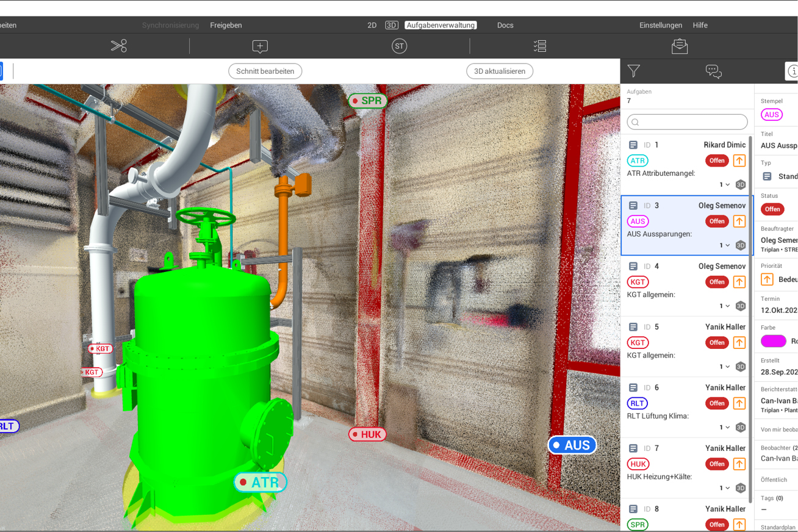
Task: Open the Aufgabenverwaltung tab
Action: [440, 25]
